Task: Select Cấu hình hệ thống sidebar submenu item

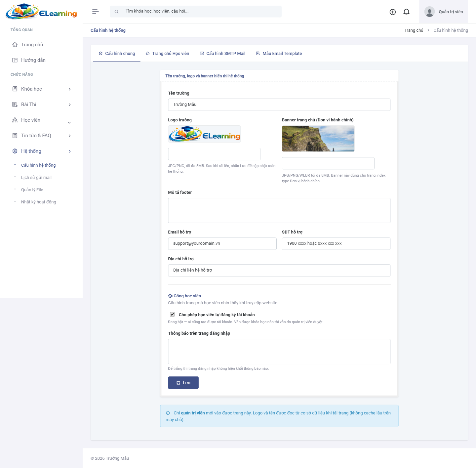Action: pyautogui.click(x=38, y=165)
